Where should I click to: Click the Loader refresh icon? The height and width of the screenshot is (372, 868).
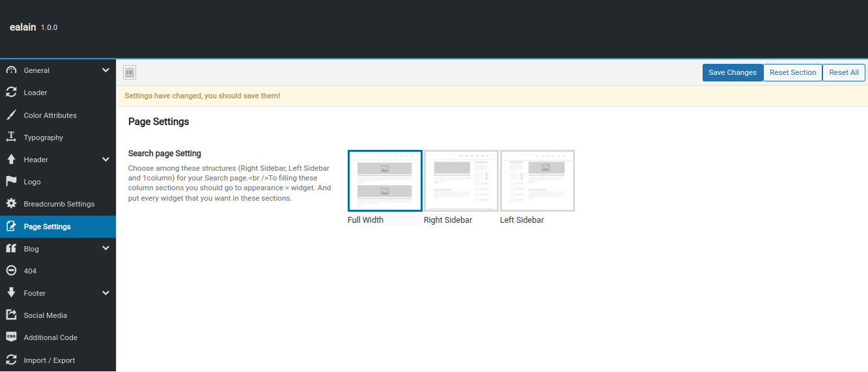click(x=11, y=93)
